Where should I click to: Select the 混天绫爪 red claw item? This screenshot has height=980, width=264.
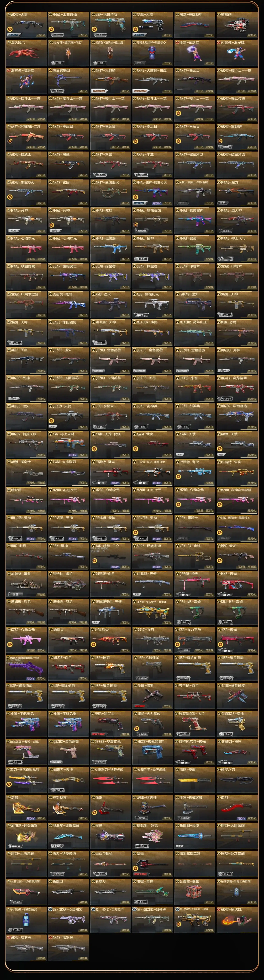[26, 52]
